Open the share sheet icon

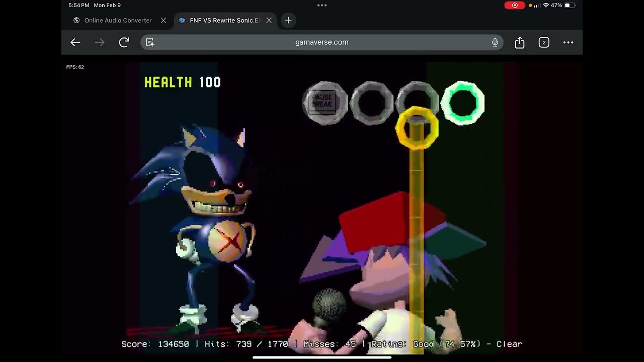click(520, 43)
